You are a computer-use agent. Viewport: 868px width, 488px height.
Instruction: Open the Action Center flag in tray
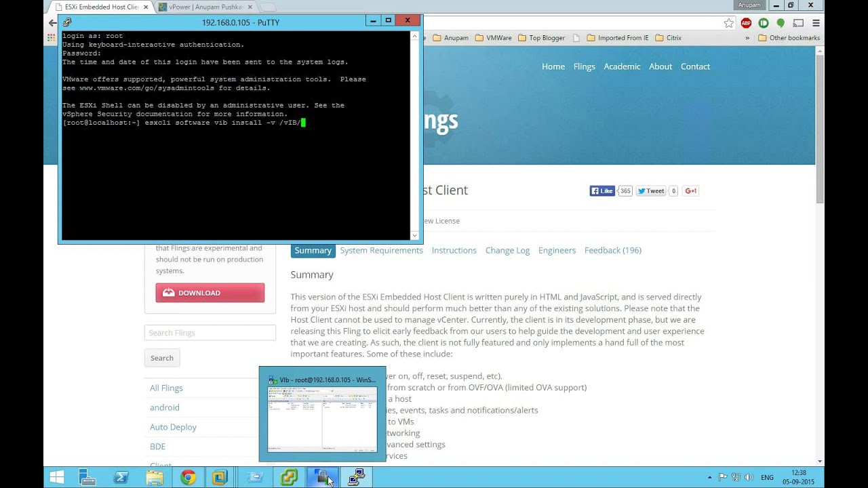tap(723, 478)
